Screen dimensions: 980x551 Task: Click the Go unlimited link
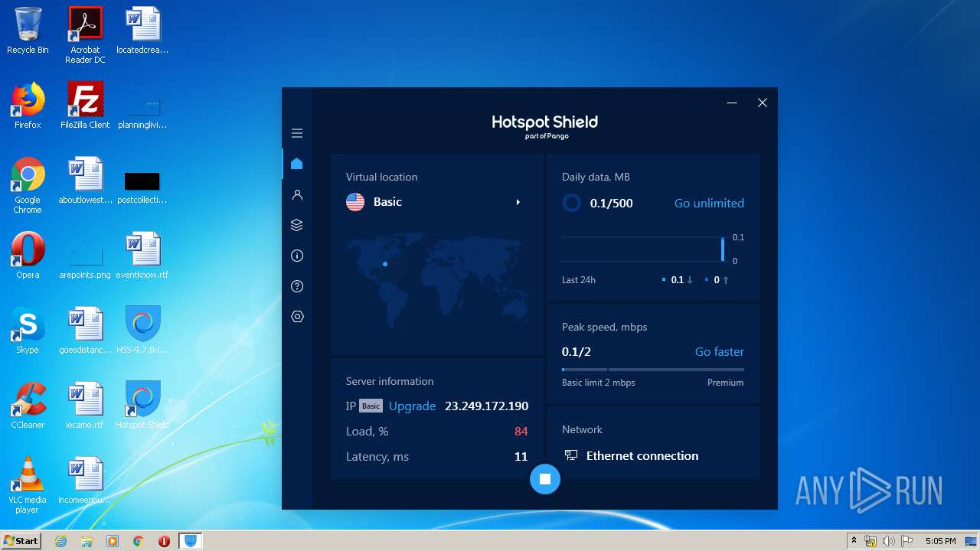pyautogui.click(x=709, y=203)
